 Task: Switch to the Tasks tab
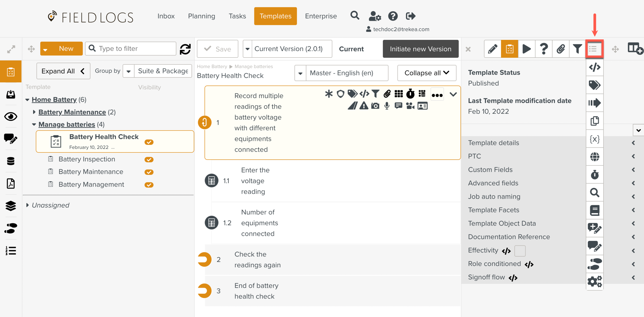(237, 16)
